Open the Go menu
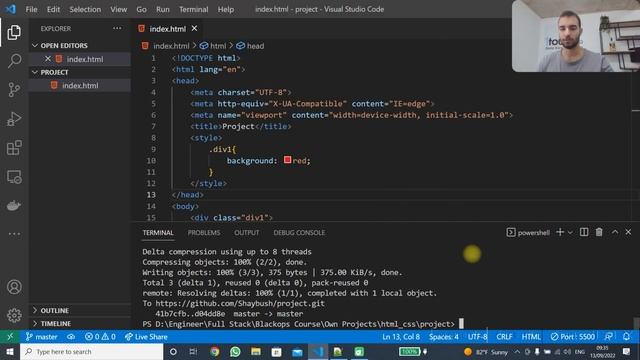Screen dimensions: 640x360 (141, 9)
